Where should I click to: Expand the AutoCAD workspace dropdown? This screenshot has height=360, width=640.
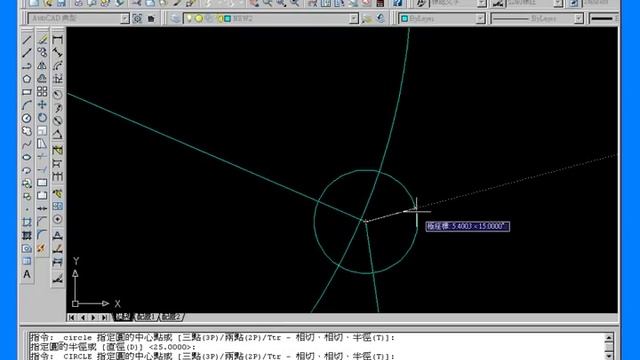(x=125, y=18)
